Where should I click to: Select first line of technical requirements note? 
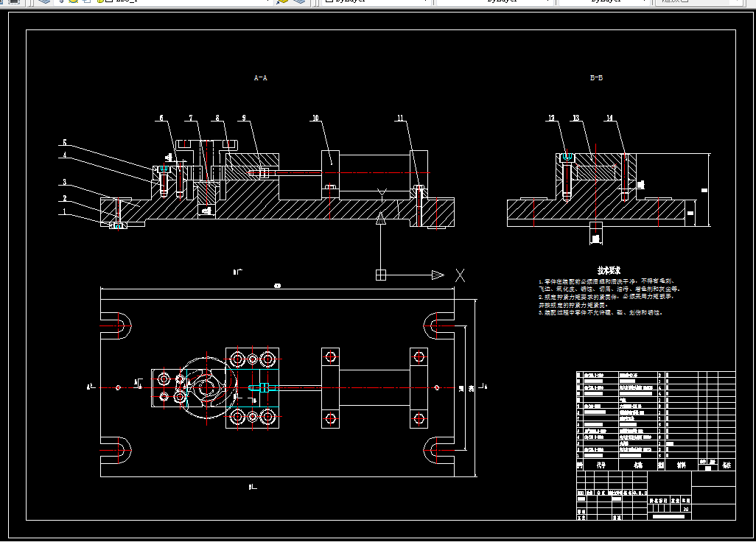(x=606, y=281)
